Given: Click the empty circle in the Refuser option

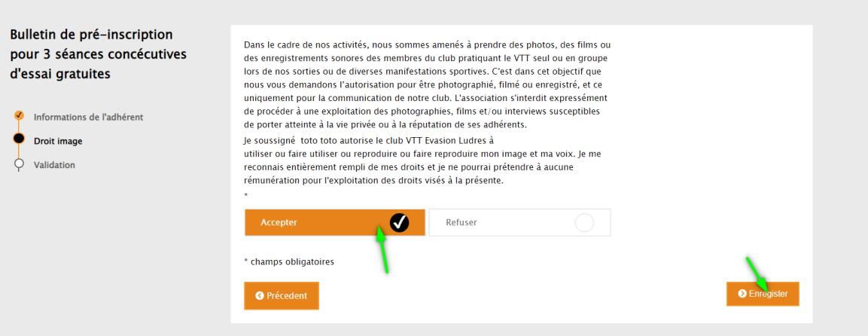Looking at the screenshot, I should click(584, 222).
